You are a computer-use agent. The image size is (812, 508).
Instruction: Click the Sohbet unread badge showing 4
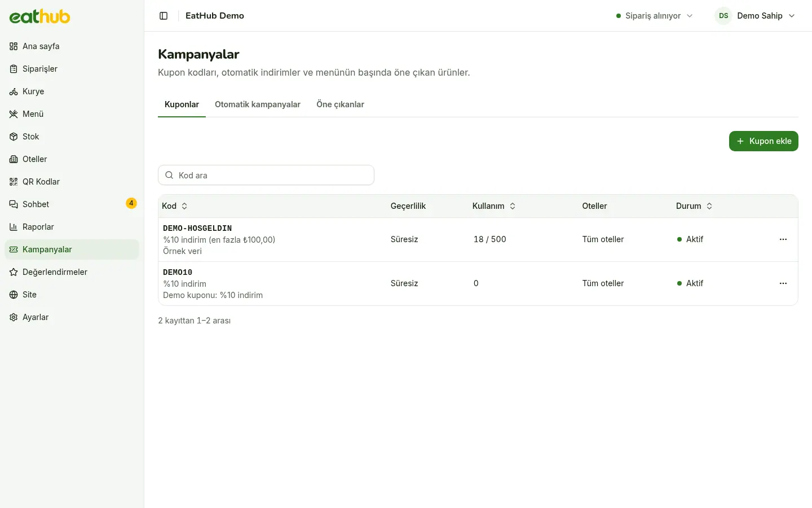click(x=131, y=203)
